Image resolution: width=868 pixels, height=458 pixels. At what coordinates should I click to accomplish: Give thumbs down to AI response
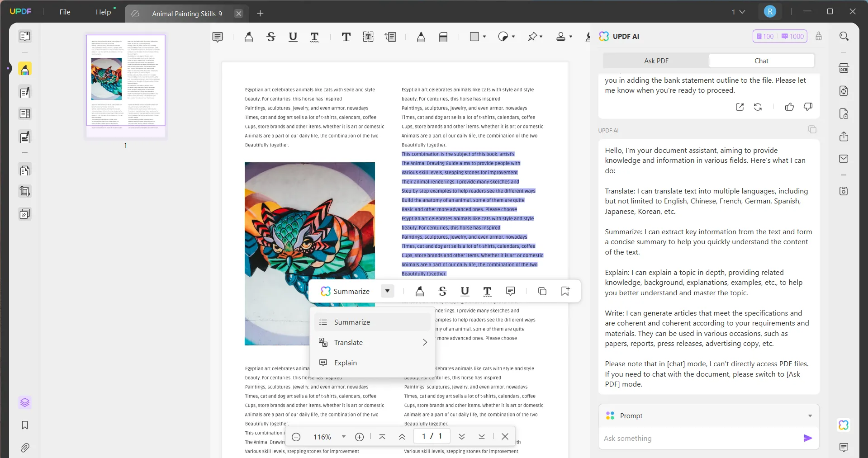point(808,107)
